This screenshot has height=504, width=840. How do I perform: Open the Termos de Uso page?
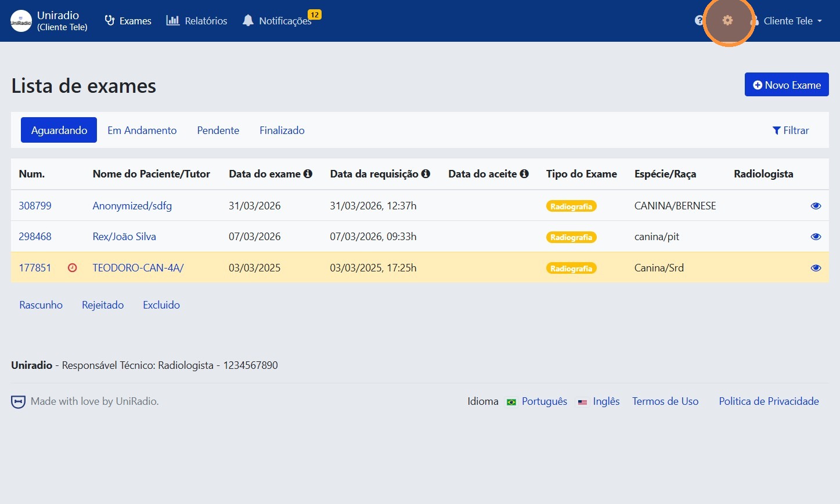(x=665, y=401)
